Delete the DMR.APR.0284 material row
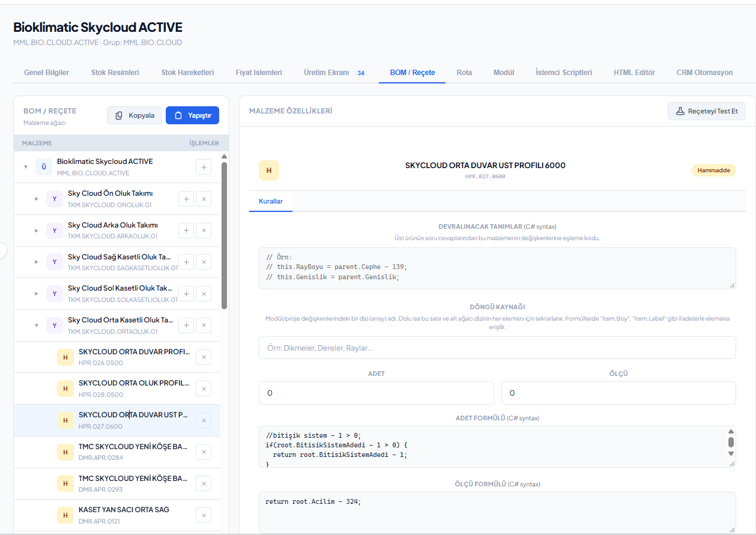Image resolution: width=756 pixels, height=535 pixels. 204,452
